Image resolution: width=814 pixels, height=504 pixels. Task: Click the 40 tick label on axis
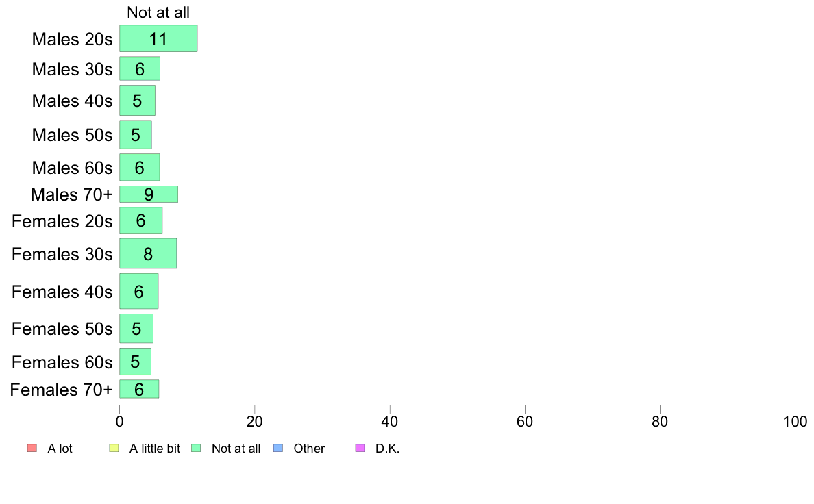389,421
